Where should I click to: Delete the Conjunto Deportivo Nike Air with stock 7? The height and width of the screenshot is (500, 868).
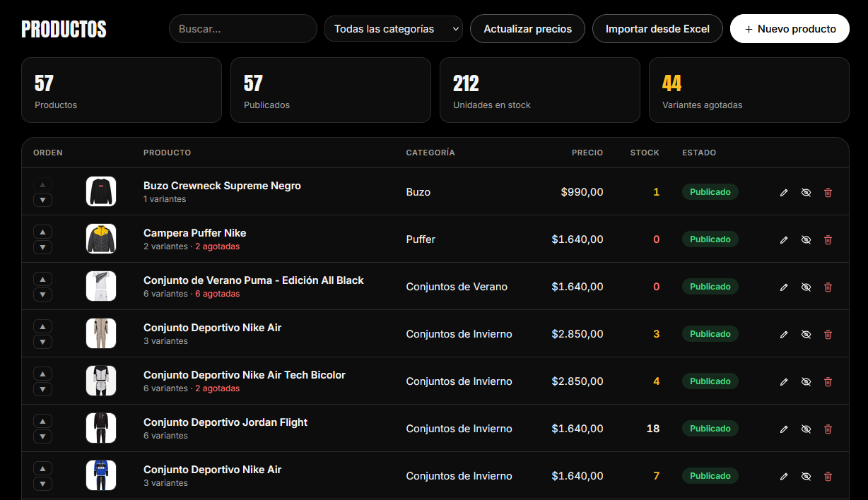[828, 476]
